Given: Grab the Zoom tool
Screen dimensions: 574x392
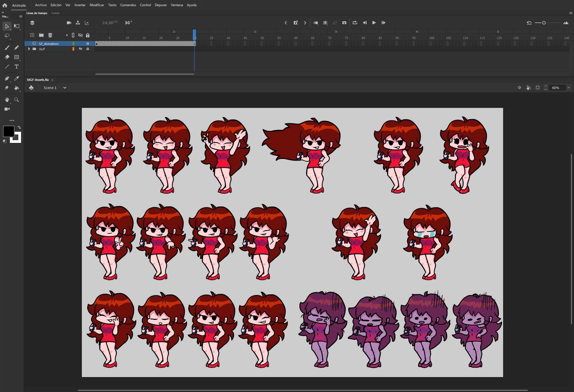Looking at the screenshot, I should 17,100.
